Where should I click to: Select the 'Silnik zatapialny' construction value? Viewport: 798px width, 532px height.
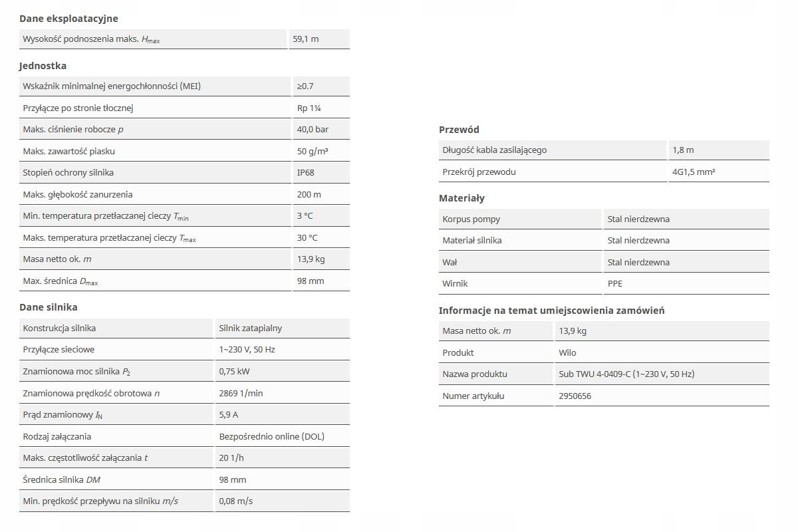point(251,329)
